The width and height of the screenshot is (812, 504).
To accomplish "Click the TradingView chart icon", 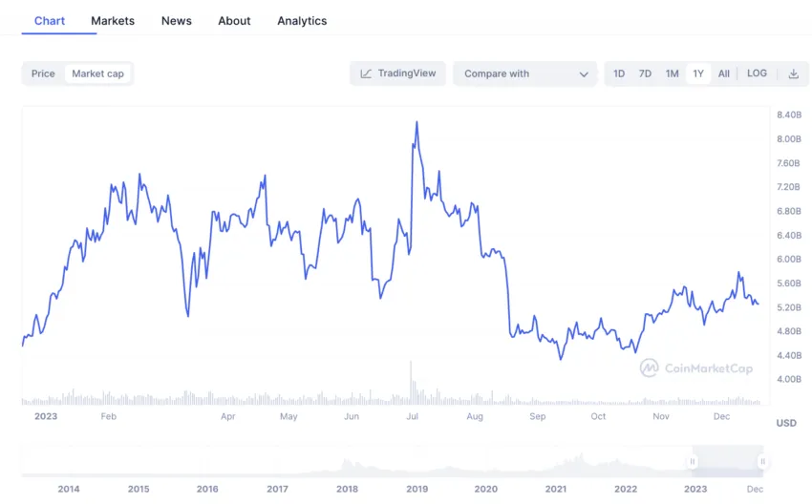I will pos(366,73).
